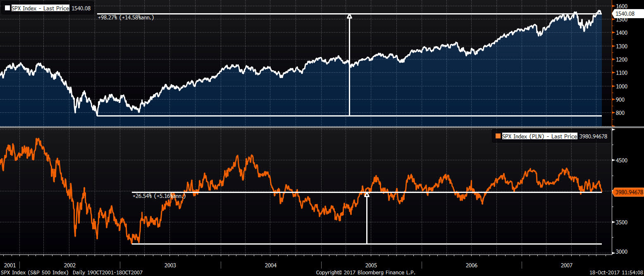Click the +98.27% annotation label
Viewport: 644px width, 276px height.
pyautogui.click(x=126, y=17)
